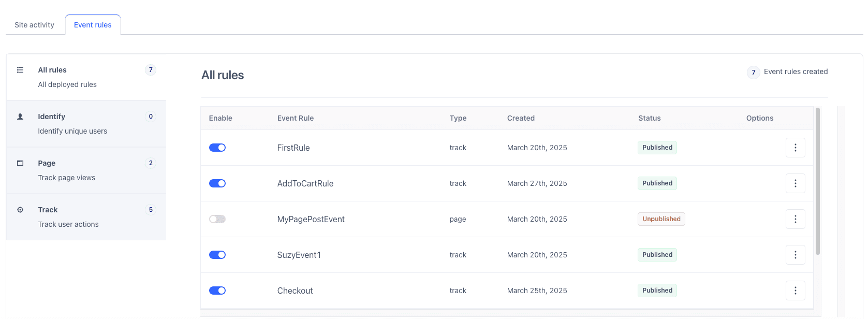The height and width of the screenshot is (319, 868).
Task: Open options menu for FirstRule
Action: pos(796,148)
